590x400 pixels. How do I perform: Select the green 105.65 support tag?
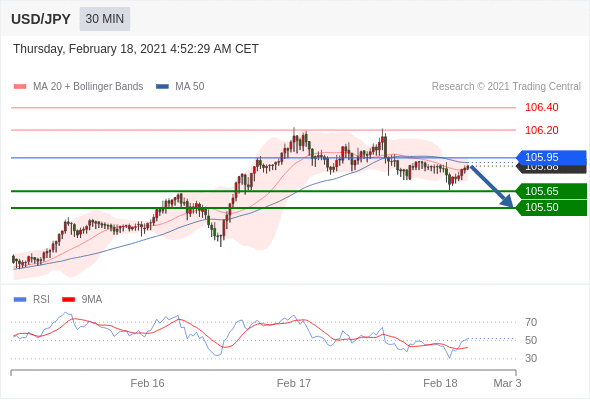click(551, 191)
